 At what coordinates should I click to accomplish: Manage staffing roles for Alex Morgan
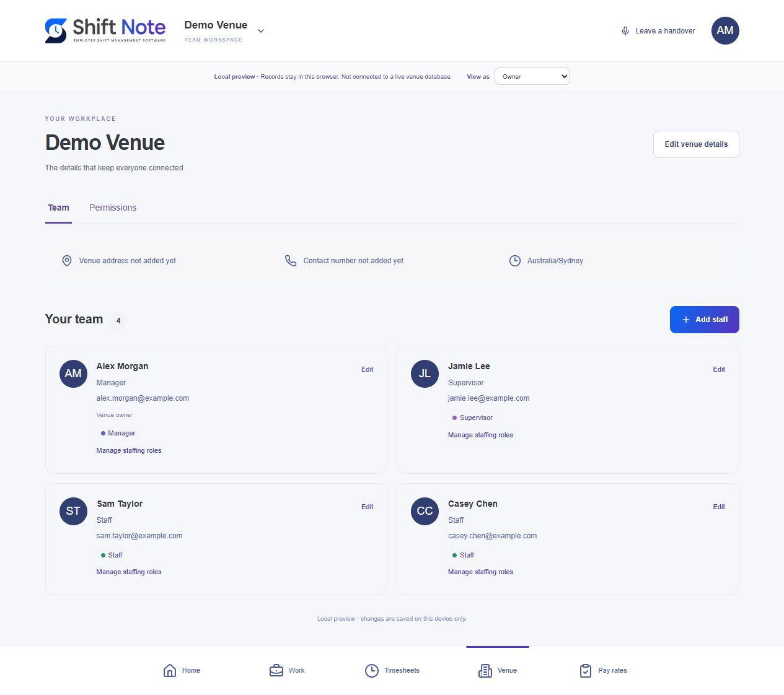[x=129, y=450]
